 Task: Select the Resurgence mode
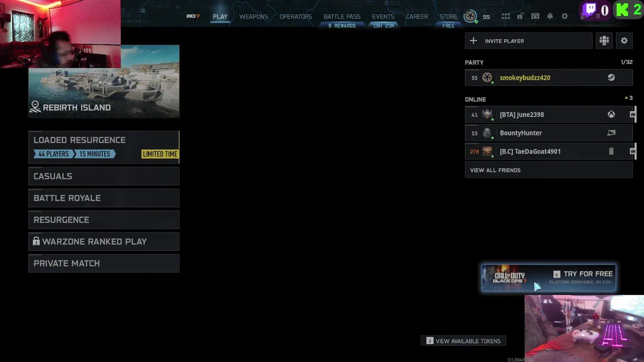coord(104,220)
